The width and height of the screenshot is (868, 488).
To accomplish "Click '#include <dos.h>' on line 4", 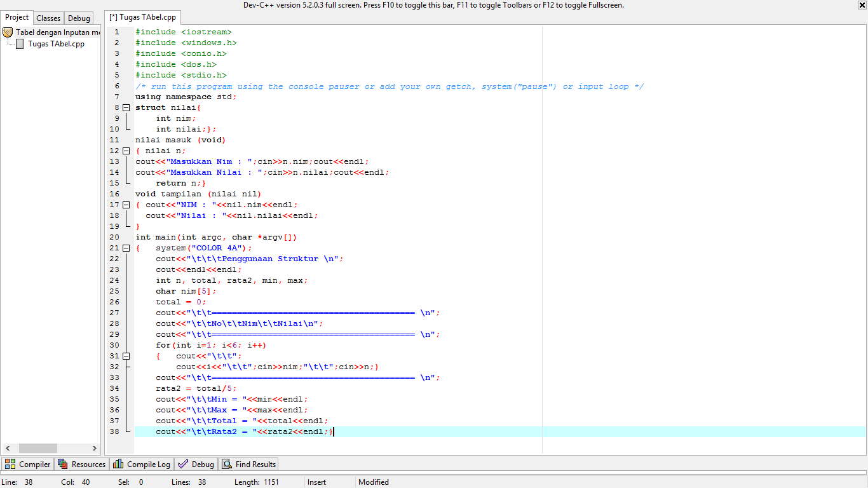I will pyautogui.click(x=176, y=64).
